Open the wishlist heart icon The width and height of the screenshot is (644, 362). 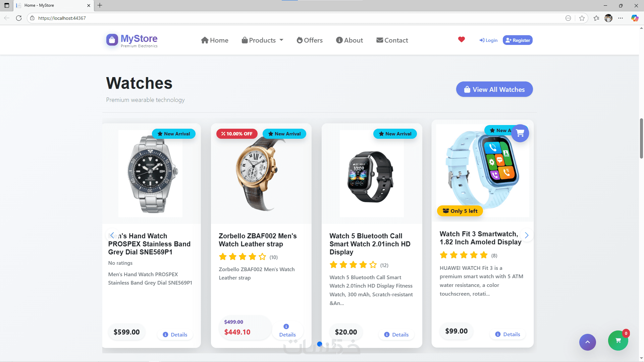pos(462,40)
